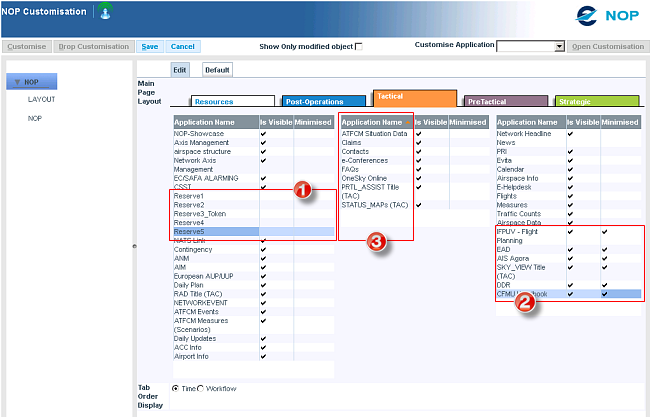Viewport: 650px width, 417px height.
Task: Click the Cancel button
Action: tap(182, 46)
